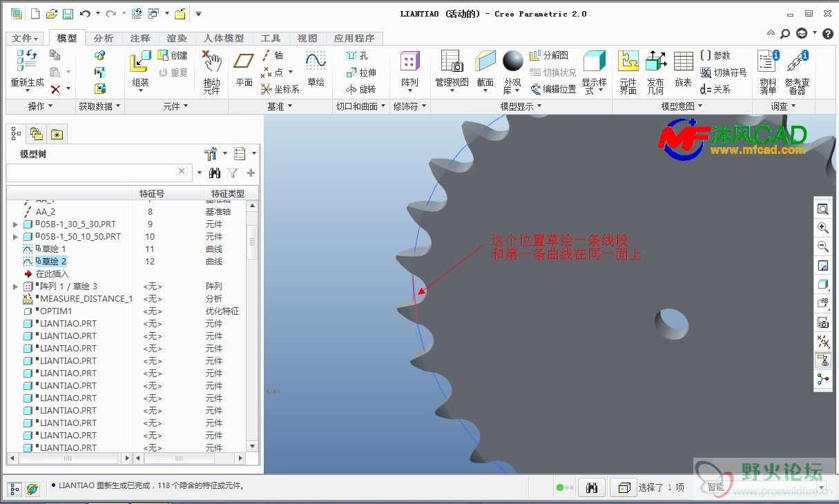Select the 旋转 (Revolve) tool
The width and height of the screenshot is (839, 504).
361,89
